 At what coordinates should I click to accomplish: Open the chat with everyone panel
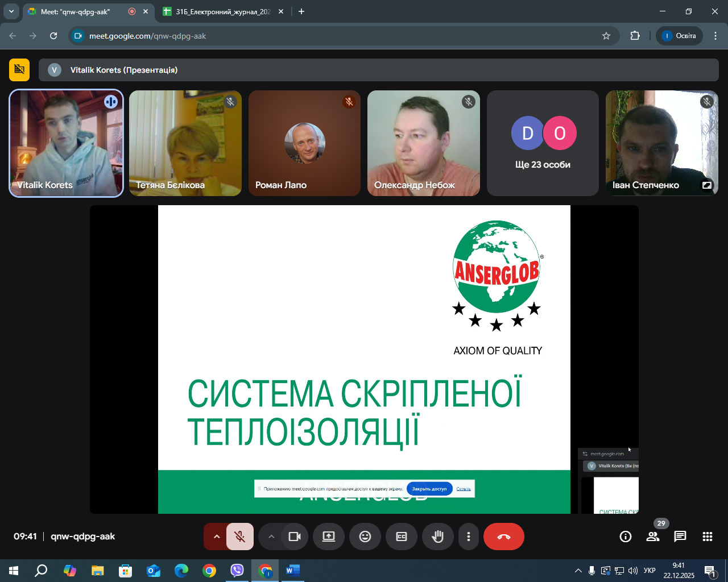[680, 537]
